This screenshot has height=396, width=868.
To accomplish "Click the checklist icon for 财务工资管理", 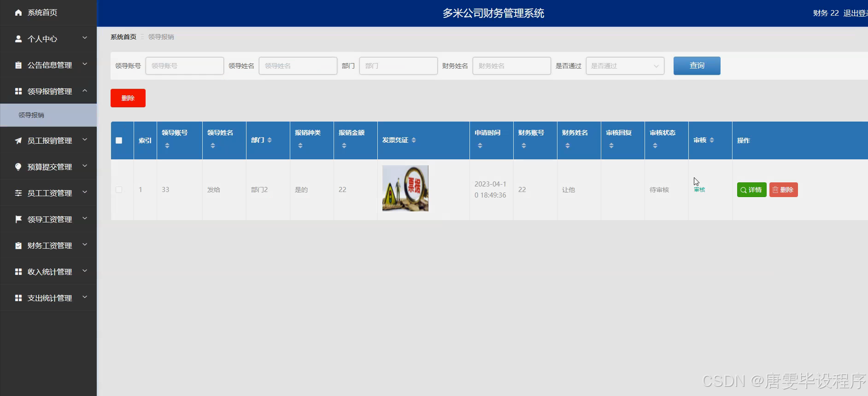I will [18, 245].
